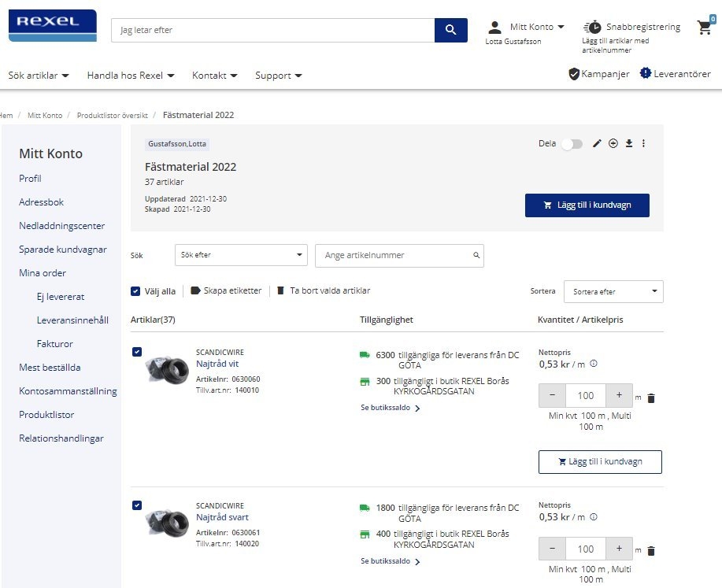Viewport: 722px width, 588px height.
Task: Open the Sök artiklar menu
Action: 39,76
